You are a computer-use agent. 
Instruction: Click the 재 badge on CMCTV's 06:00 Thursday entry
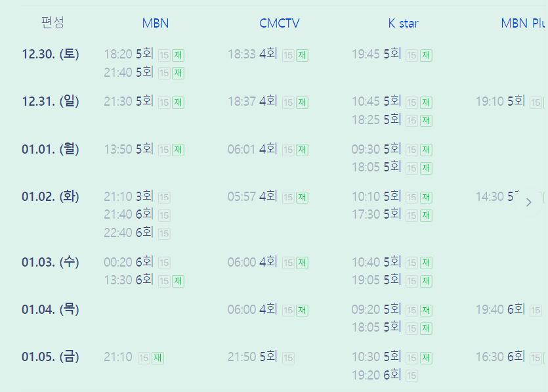pos(301,309)
